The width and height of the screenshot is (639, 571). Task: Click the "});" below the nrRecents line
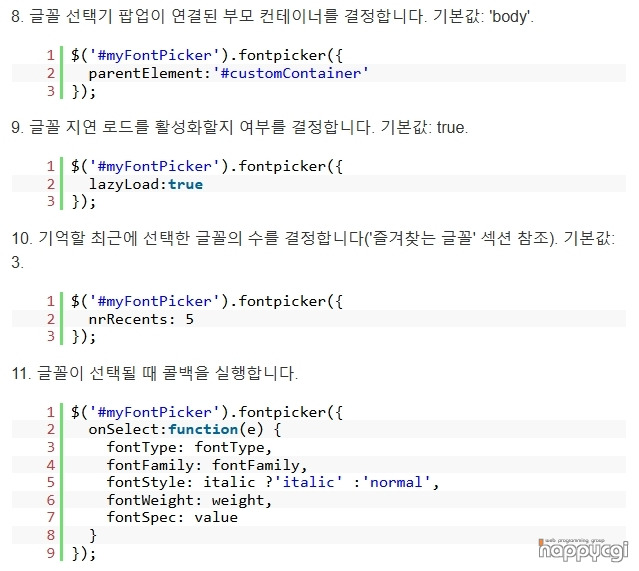click(84, 337)
